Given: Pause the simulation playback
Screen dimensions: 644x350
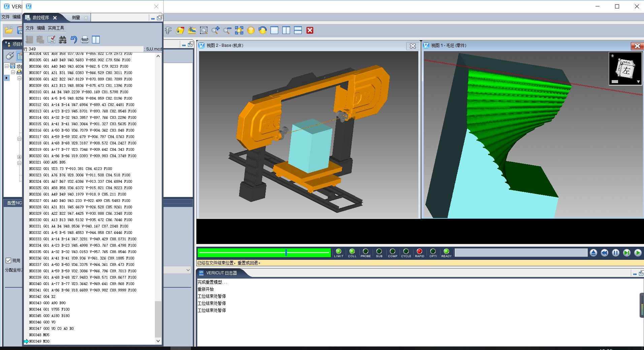Looking at the screenshot, I should tap(615, 253).
